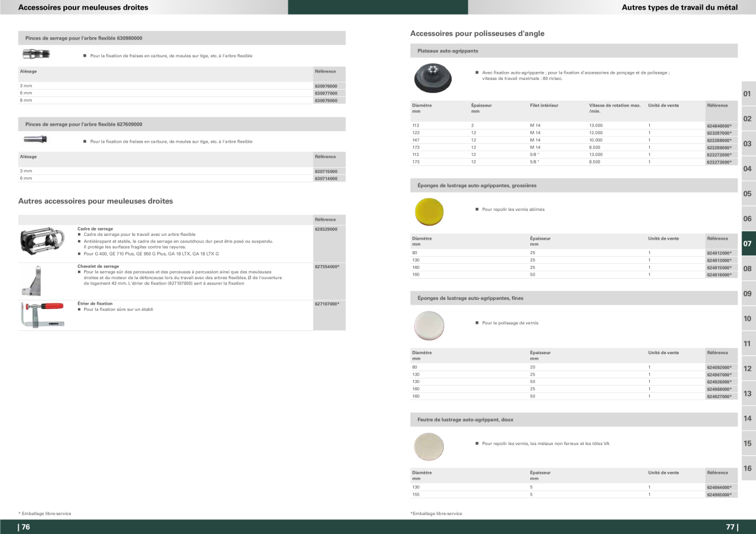The image size is (756, 534).
Task: Click the white fine polishing sponge image
Action: point(429,325)
